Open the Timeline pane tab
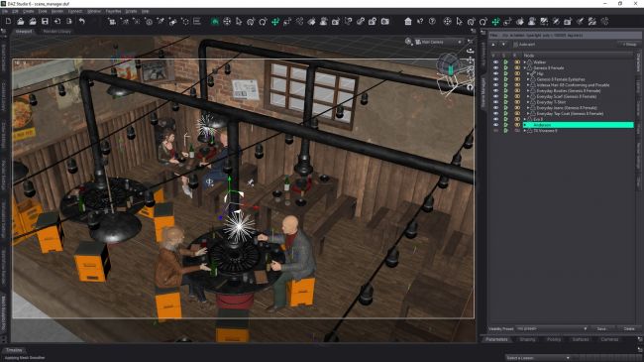 point(14,350)
